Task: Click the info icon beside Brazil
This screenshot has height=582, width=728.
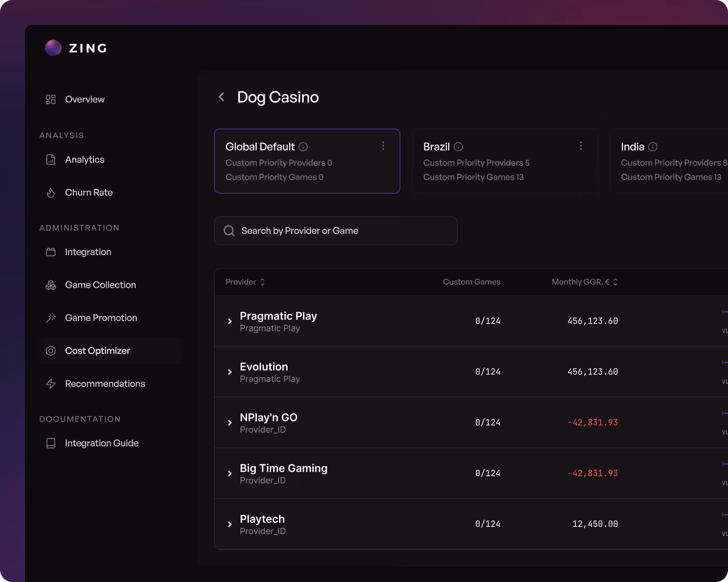Action: (458, 147)
